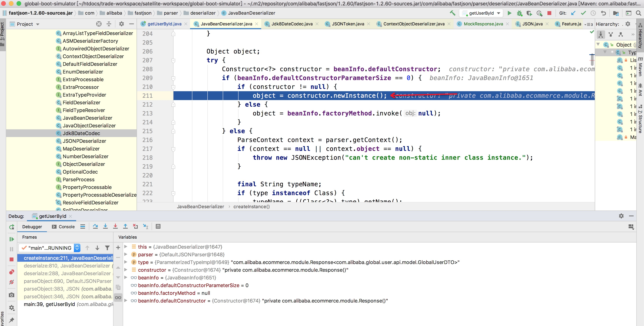Open the View Breakpoints icon
Screen dimensions: 644x326
pos(12,272)
